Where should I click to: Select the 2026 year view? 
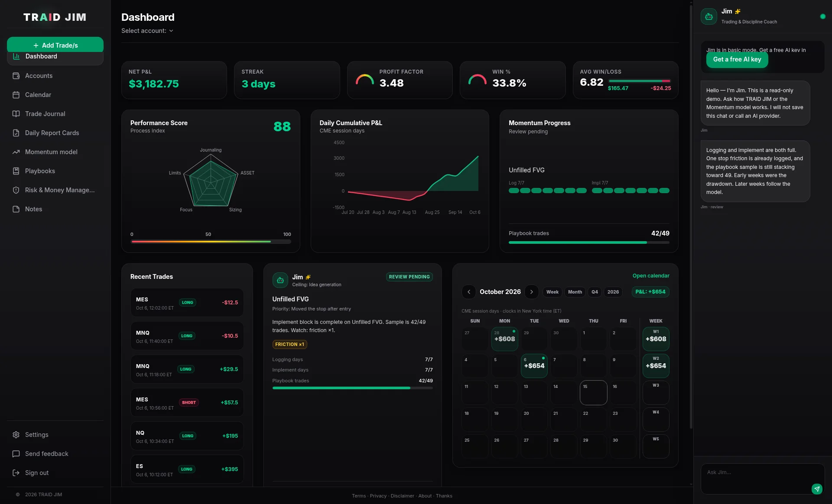coord(613,292)
